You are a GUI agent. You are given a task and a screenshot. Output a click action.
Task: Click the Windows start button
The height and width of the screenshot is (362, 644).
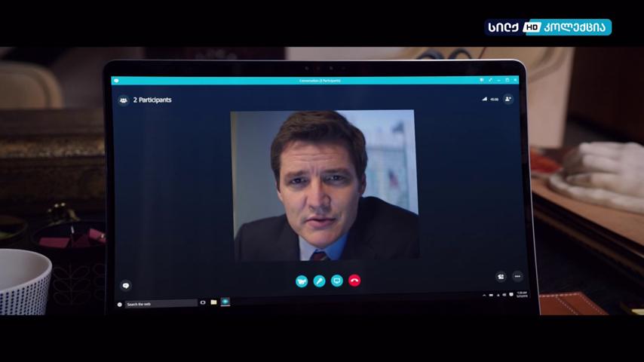(x=119, y=305)
